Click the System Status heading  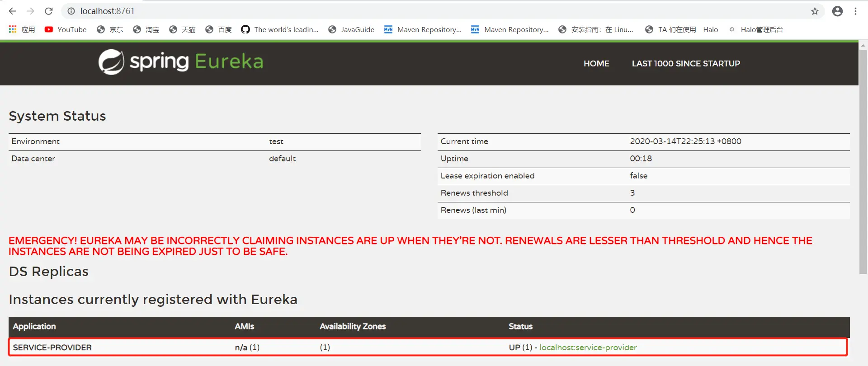tap(57, 116)
